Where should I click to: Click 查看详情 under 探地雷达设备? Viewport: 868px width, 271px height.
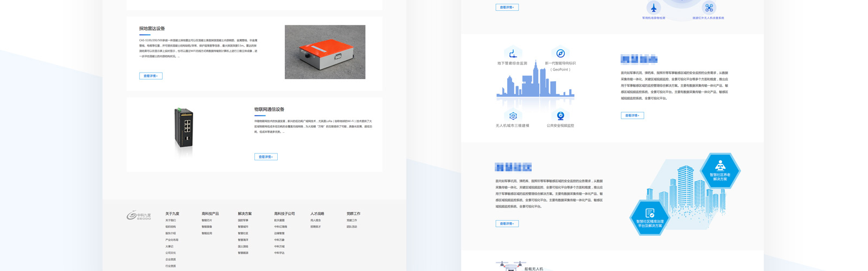[150, 76]
